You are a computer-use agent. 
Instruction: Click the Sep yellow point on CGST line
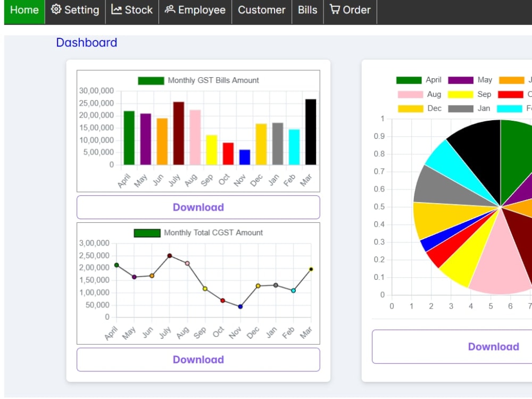[x=205, y=289]
